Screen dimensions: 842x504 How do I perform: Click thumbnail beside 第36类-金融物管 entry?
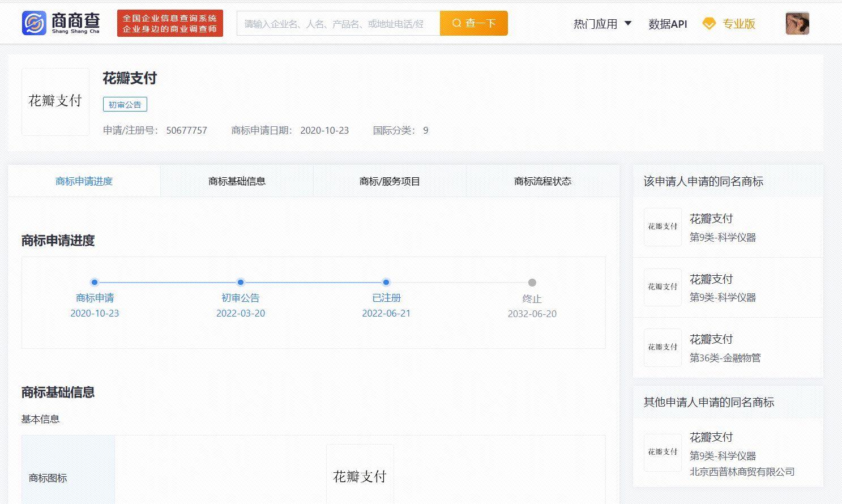click(663, 348)
